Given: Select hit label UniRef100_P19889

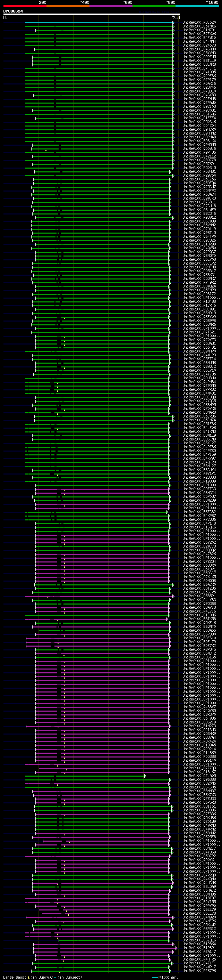Looking at the screenshot, I should click(199, 481).
